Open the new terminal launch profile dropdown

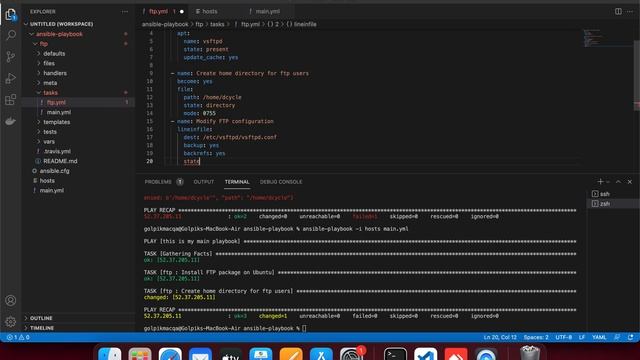(x=608, y=182)
